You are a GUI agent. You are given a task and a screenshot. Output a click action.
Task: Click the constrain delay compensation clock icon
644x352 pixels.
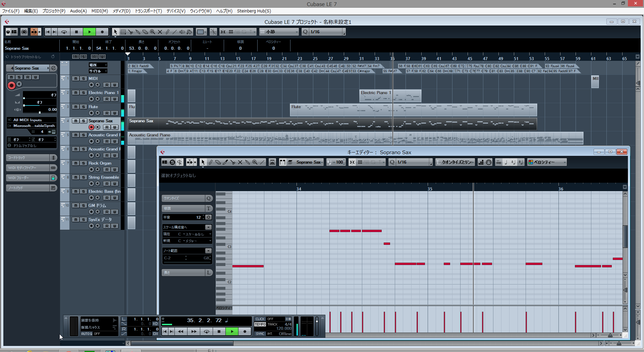(24, 32)
